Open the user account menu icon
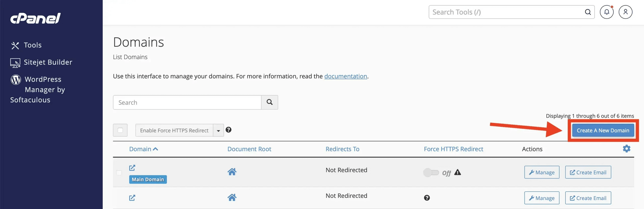 (626, 12)
